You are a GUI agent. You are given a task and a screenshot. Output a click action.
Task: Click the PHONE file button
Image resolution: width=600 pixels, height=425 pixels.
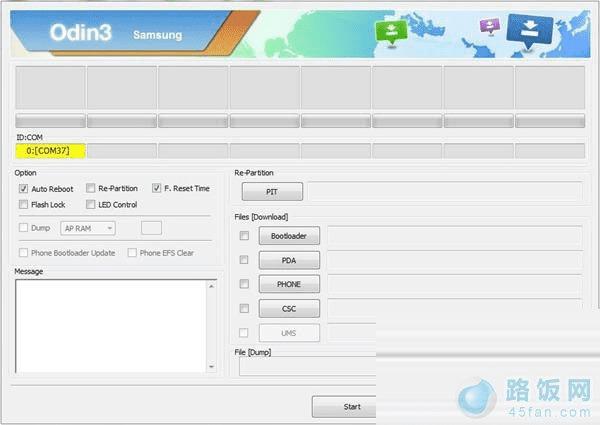289,284
